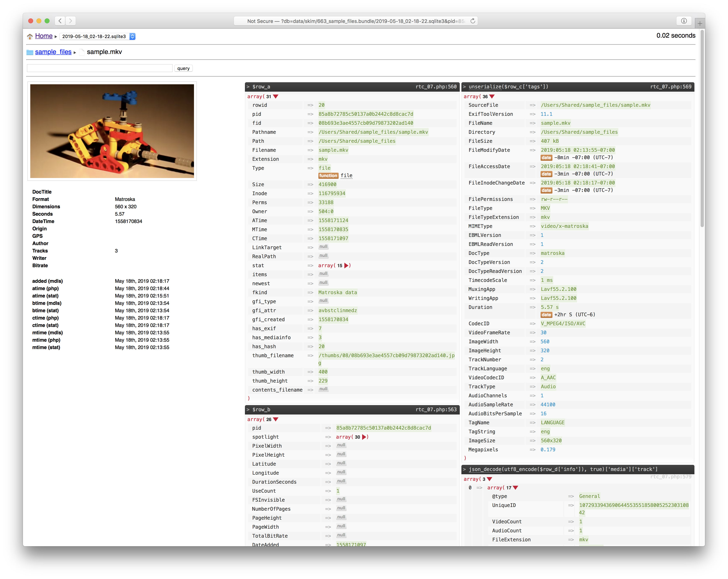The width and height of the screenshot is (728, 579).
Task: Expand the spotlight array of 30
Action: tap(364, 437)
